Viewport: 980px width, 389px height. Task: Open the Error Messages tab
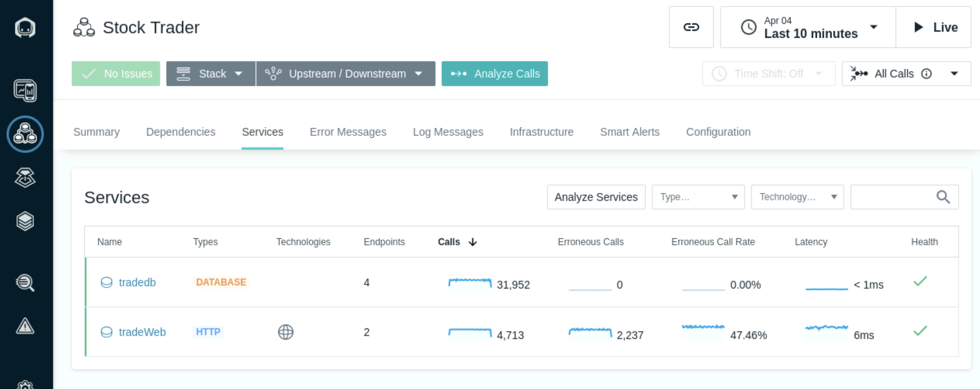click(348, 132)
